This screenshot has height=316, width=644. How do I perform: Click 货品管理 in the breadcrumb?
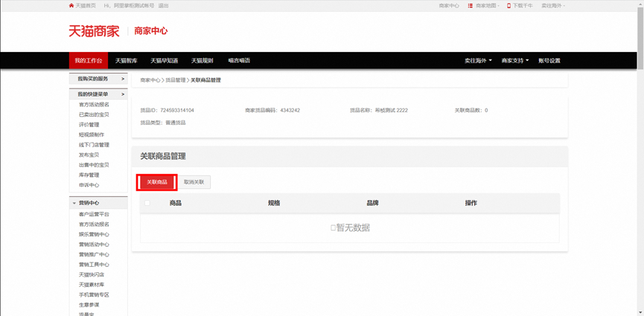click(x=175, y=80)
